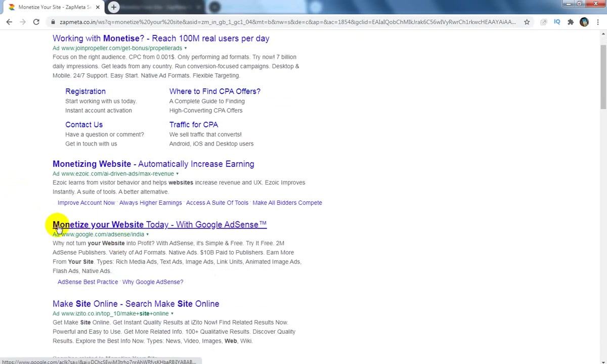Open a new tab with plus icon

(113, 7)
